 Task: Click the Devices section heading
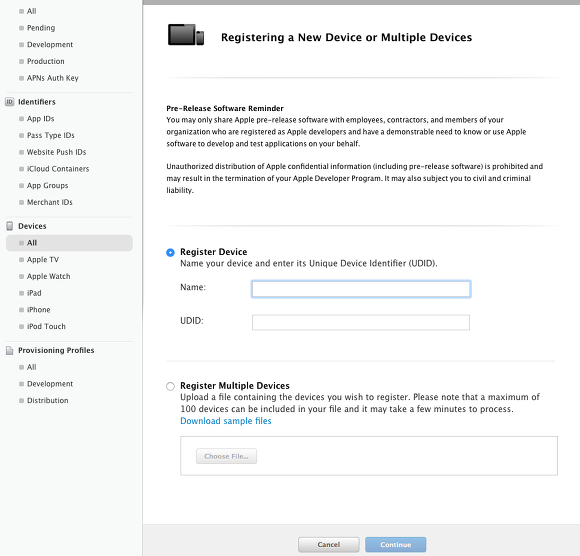tap(32, 226)
